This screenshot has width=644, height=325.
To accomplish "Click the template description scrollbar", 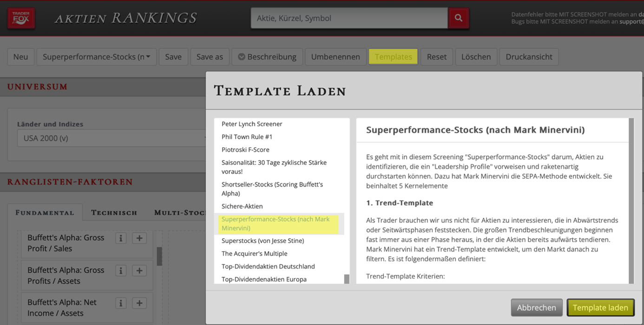I will pyautogui.click(x=631, y=201).
